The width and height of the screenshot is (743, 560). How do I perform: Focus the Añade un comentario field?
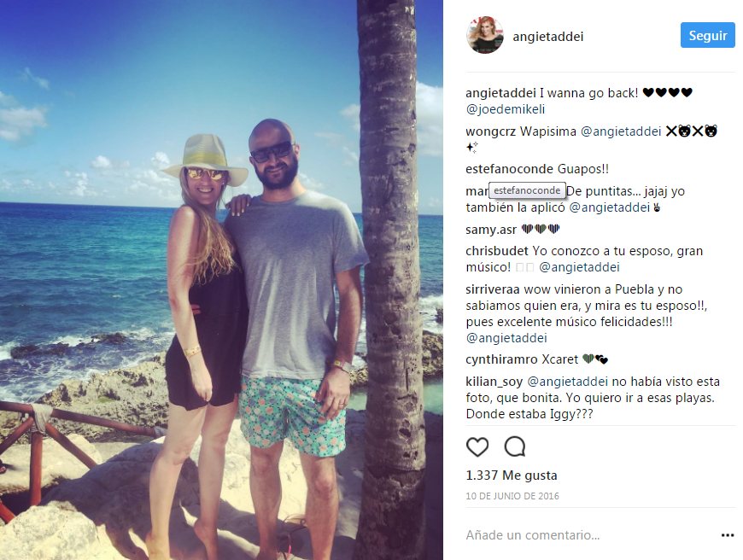[588, 535]
